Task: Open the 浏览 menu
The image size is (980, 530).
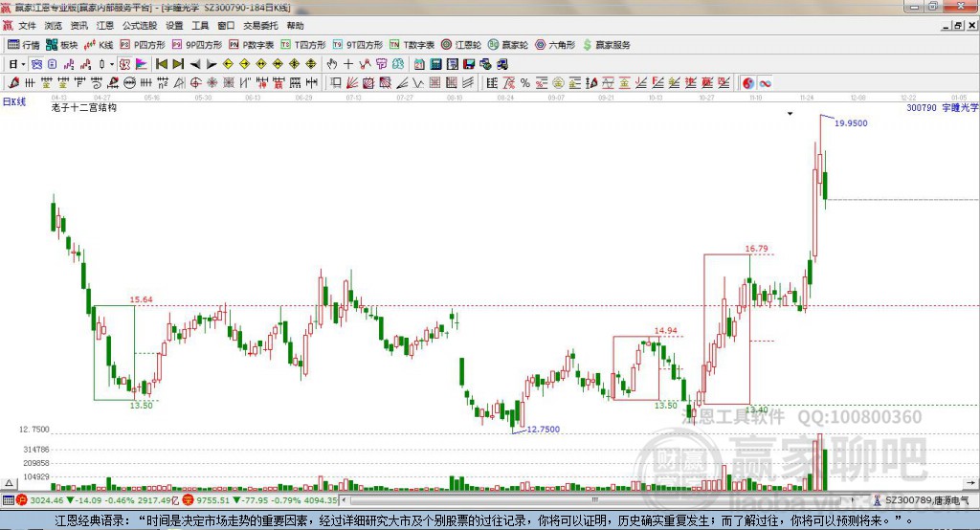Action: tap(54, 26)
